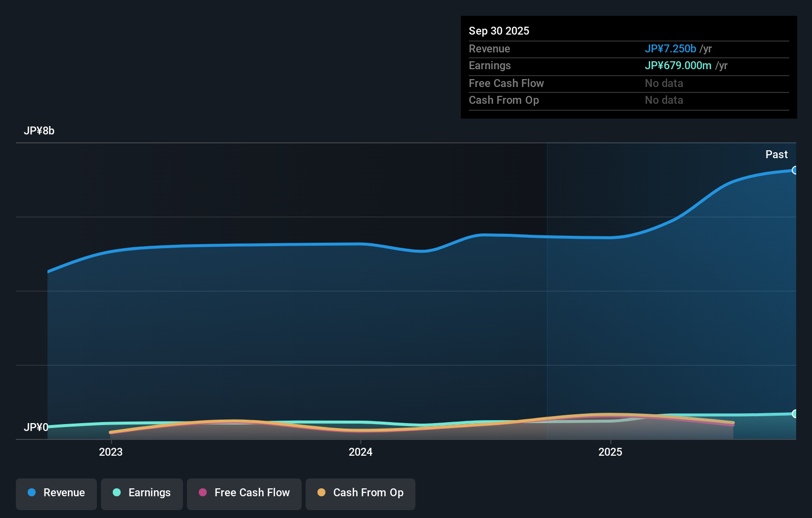The width and height of the screenshot is (812, 518).
Task: Toggle the Revenue series visibility
Action: click(56, 493)
